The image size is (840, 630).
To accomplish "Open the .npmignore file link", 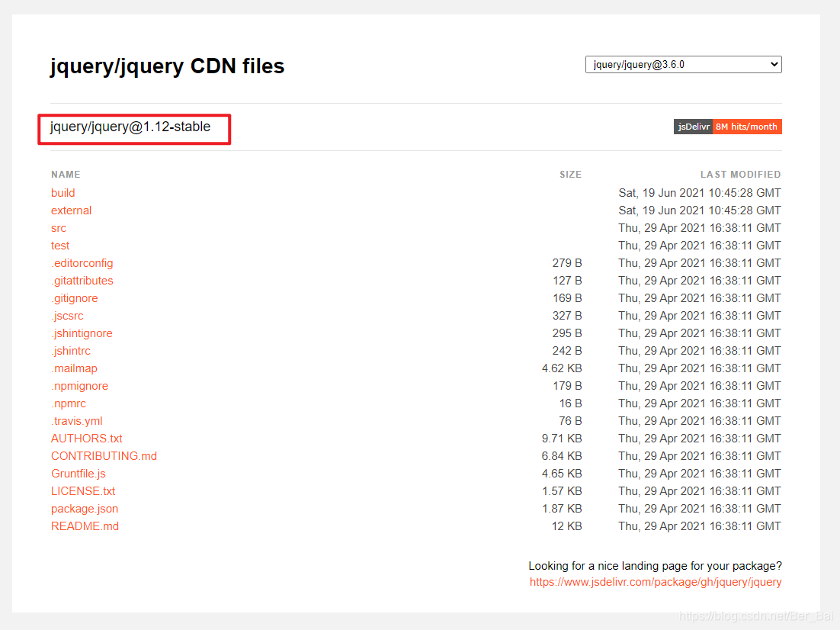I will pos(79,386).
